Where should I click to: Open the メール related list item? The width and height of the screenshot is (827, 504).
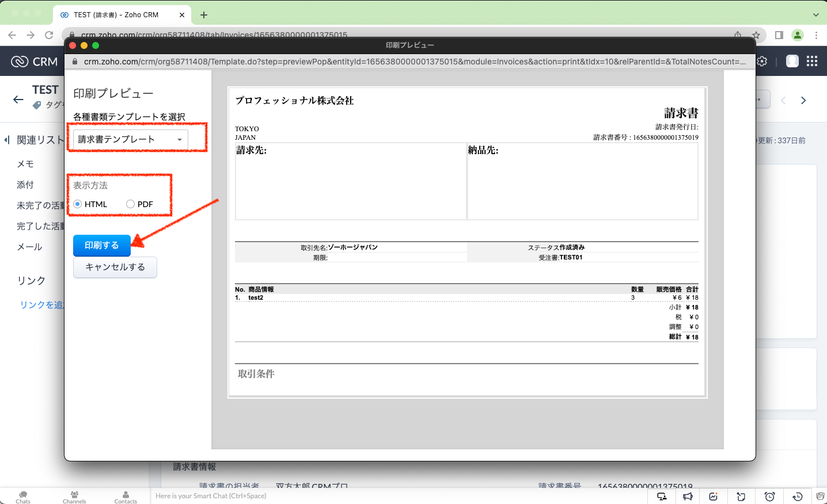(29, 247)
